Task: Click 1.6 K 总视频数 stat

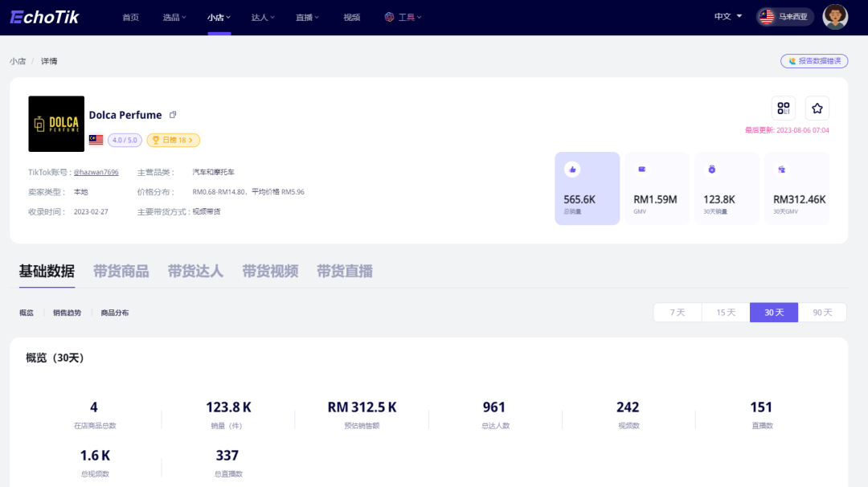Action: [x=95, y=462]
